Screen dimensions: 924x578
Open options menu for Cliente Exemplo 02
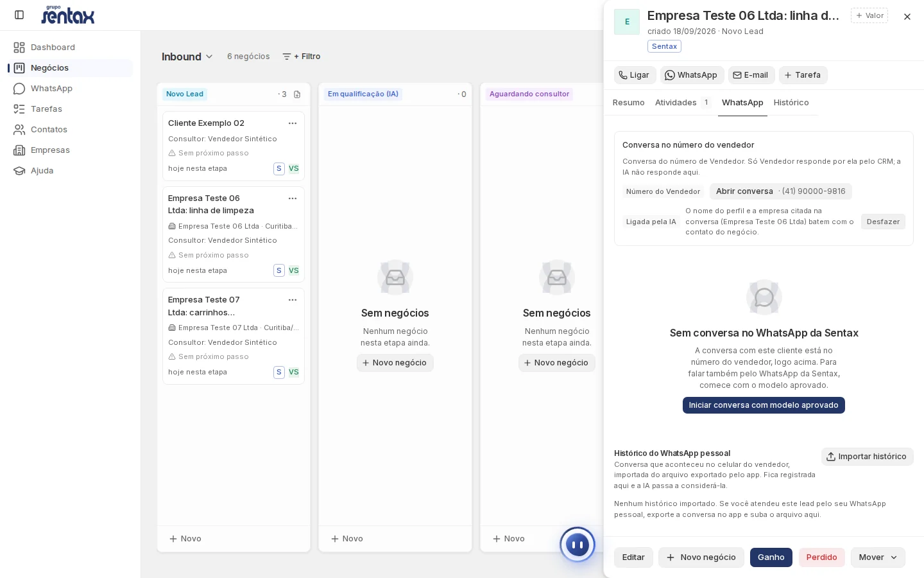(293, 123)
